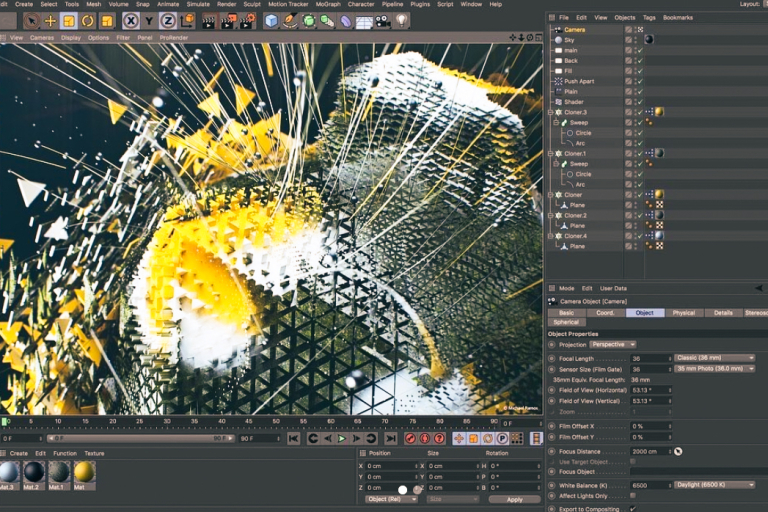Open Object Manager Tags menu
This screenshot has width=768, height=512.
[x=649, y=18]
